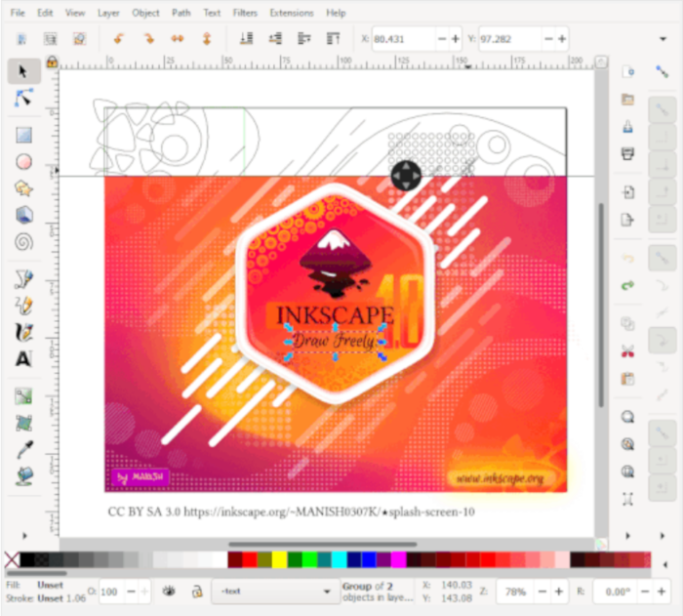Viewport: 683px width, 616px height.
Task: Increase the rotation angle
Action: pos(662,592)
